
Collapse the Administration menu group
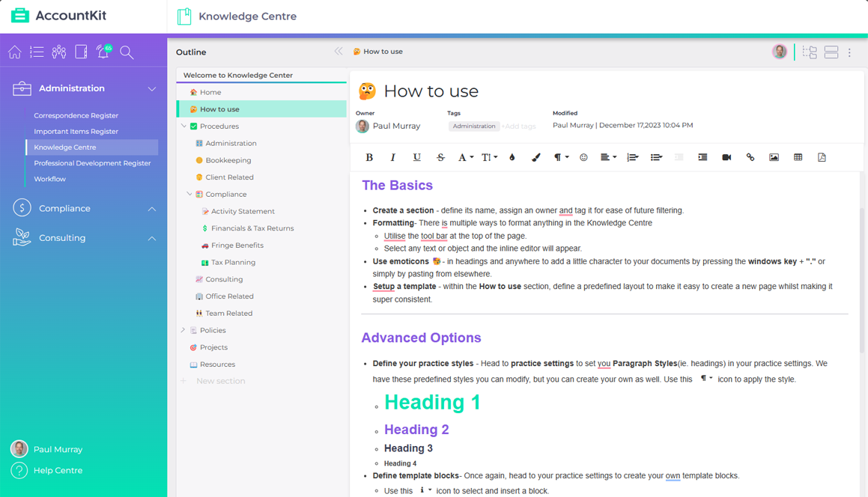(x=152, y=88)
